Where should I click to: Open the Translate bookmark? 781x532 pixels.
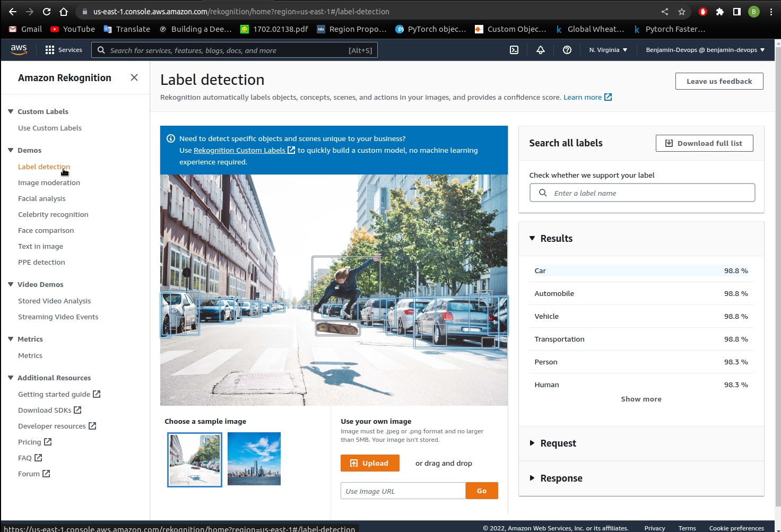pyautogui.click(x=127, y=29)
